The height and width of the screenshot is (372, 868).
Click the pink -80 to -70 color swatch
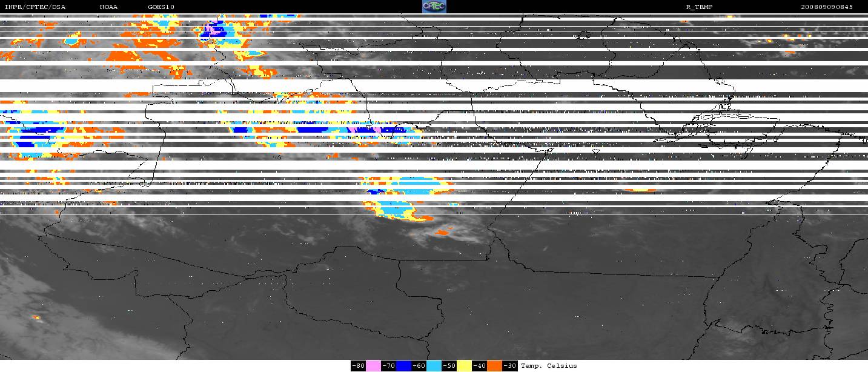tap(373, 366)
